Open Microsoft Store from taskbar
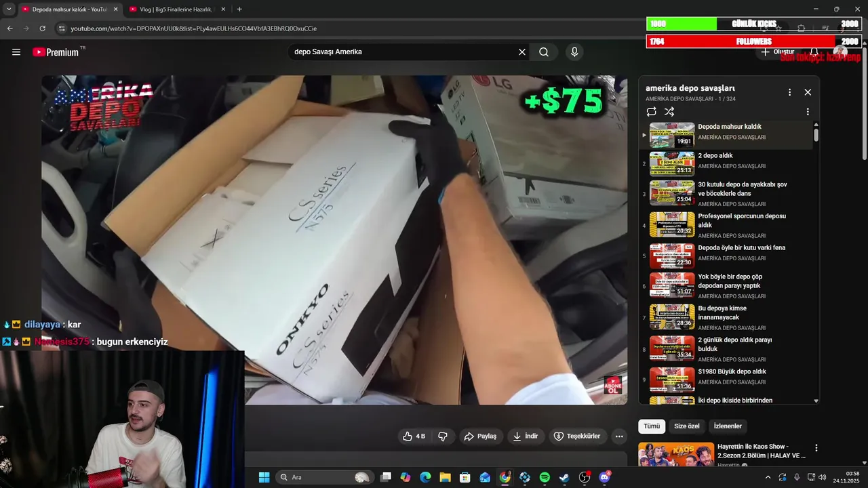Screen dimensions: 868x488 tap(465, 477)
